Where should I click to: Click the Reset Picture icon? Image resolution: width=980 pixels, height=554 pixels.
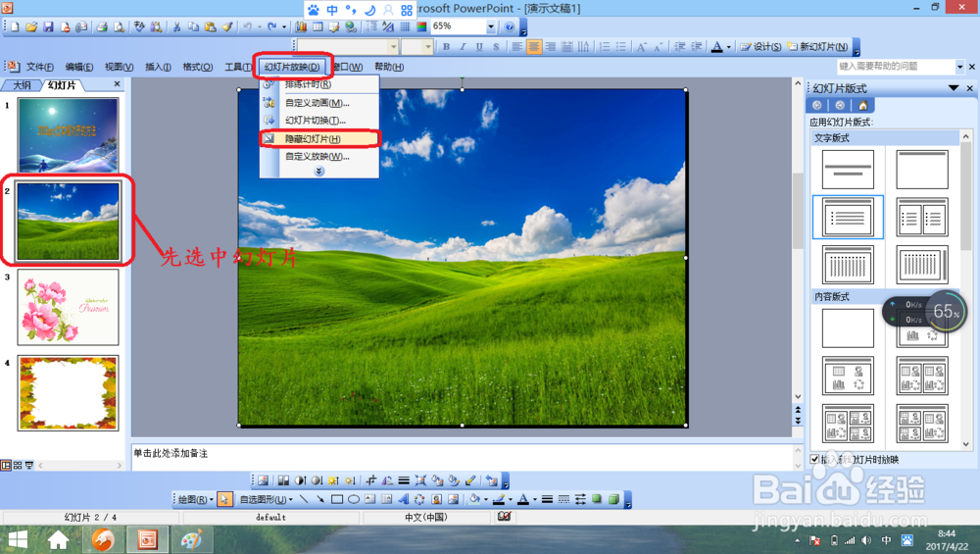[x=492, y=480]
